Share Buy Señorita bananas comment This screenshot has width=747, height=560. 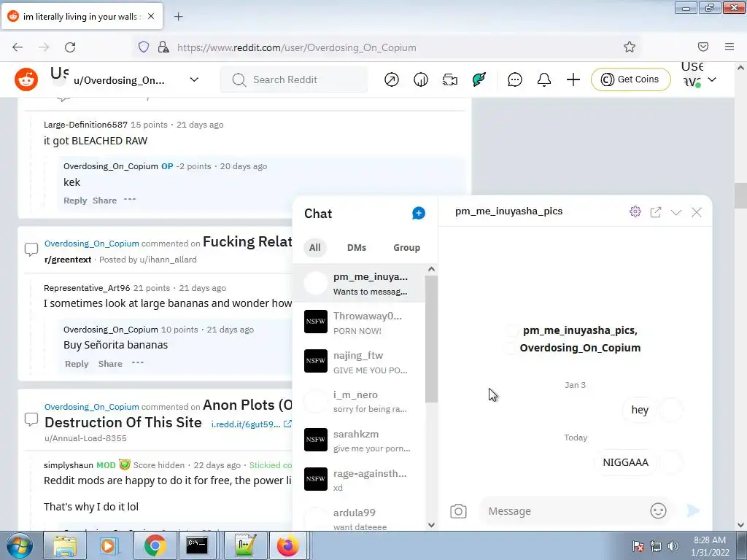pyautogui.click(x=110, y=364)
